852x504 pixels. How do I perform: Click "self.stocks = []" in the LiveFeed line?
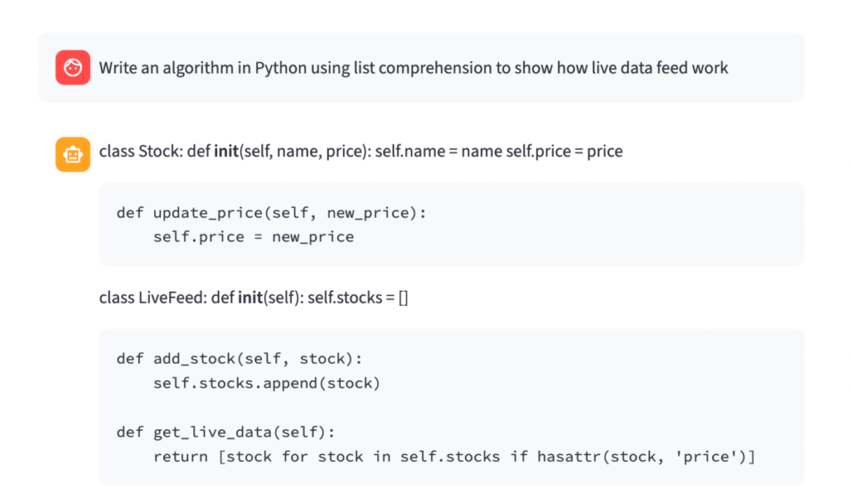click(358, 298)
